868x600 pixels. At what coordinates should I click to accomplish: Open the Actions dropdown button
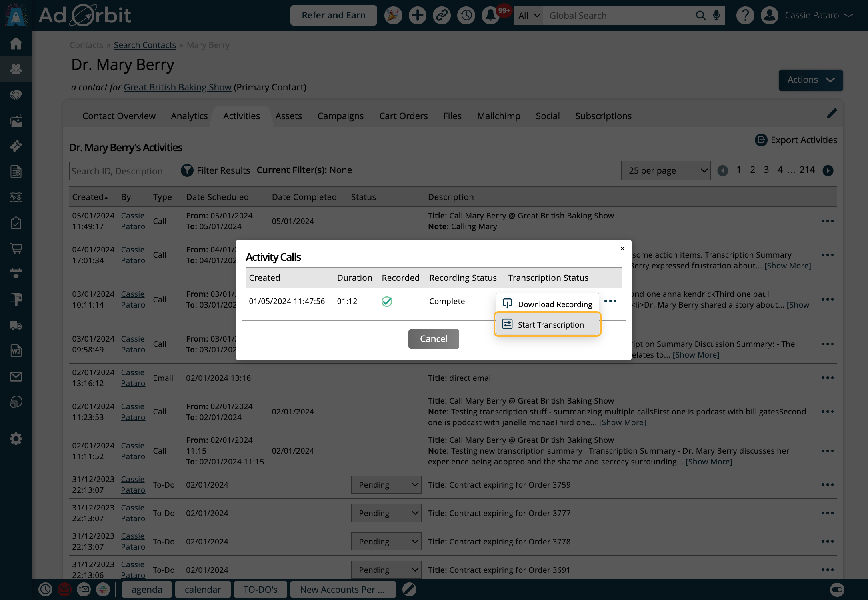point(810,80)
